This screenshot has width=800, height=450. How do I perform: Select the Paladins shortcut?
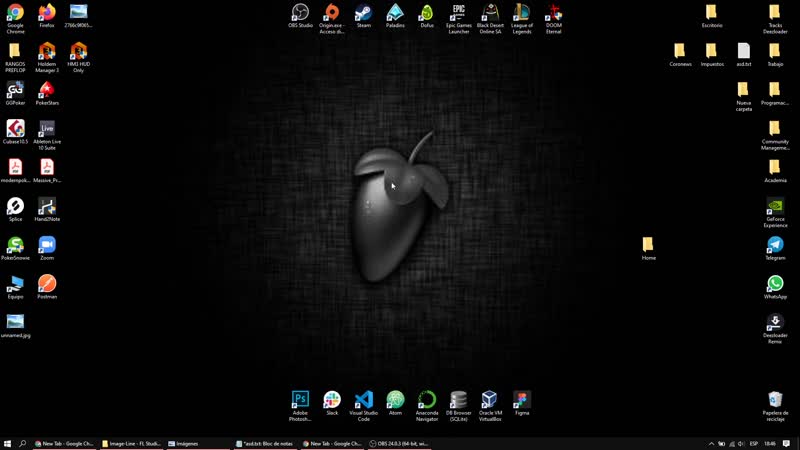click(x=395, y=12)
